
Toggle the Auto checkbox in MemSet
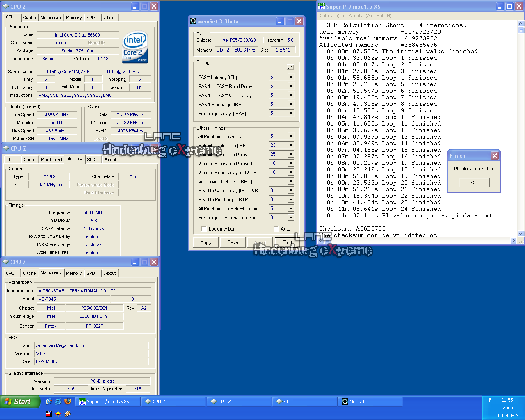tap(276, 229)
